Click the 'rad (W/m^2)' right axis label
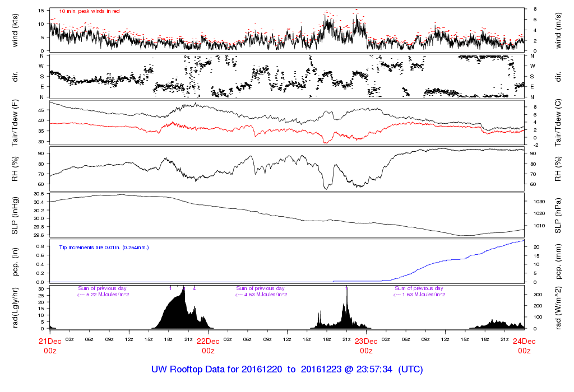Viewport: 574px width, 392px height. [558, 308]
